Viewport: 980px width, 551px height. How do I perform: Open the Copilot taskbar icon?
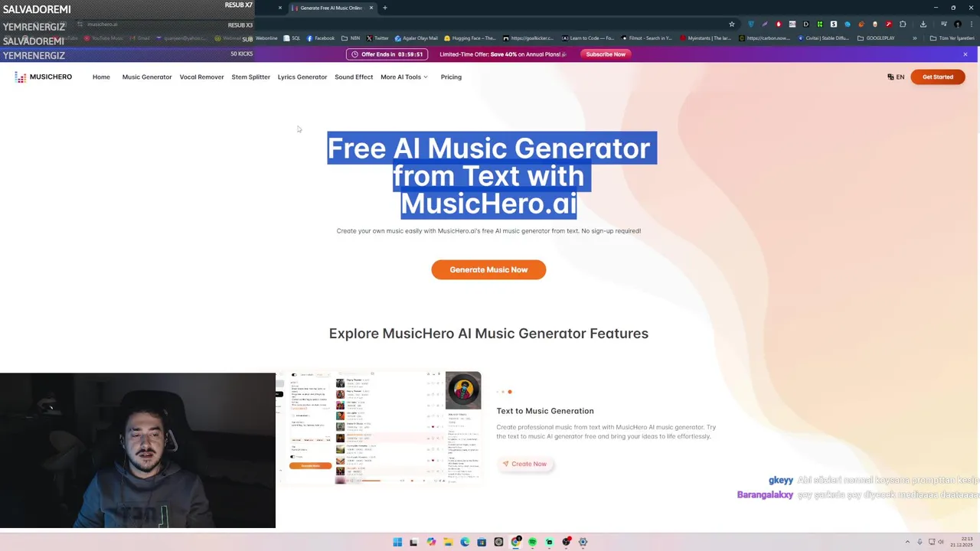[x=431, y=542]
